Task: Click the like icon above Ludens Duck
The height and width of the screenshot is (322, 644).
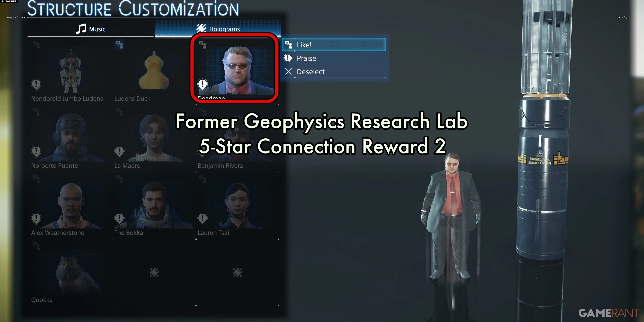Action: [120, 44]
